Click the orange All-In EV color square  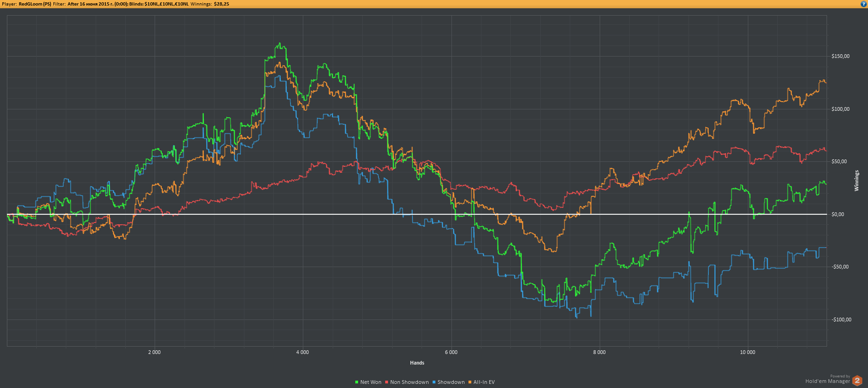[x=470, y=382]
